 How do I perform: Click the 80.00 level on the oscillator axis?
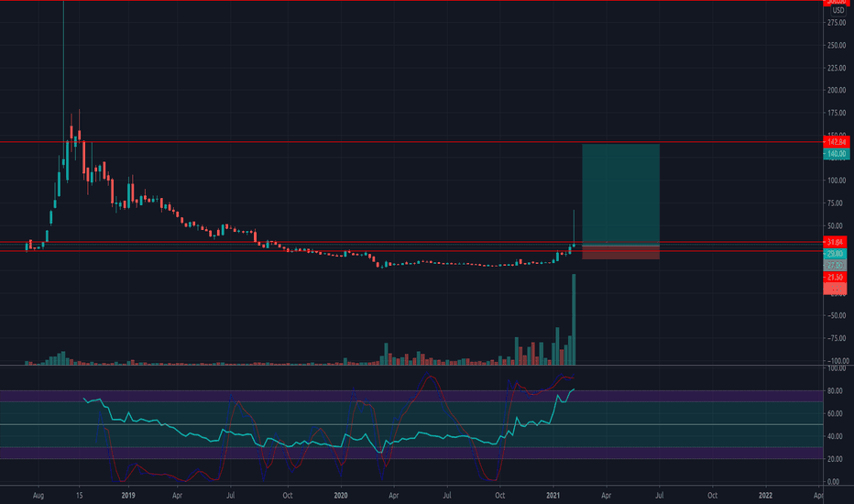point(835,390)
